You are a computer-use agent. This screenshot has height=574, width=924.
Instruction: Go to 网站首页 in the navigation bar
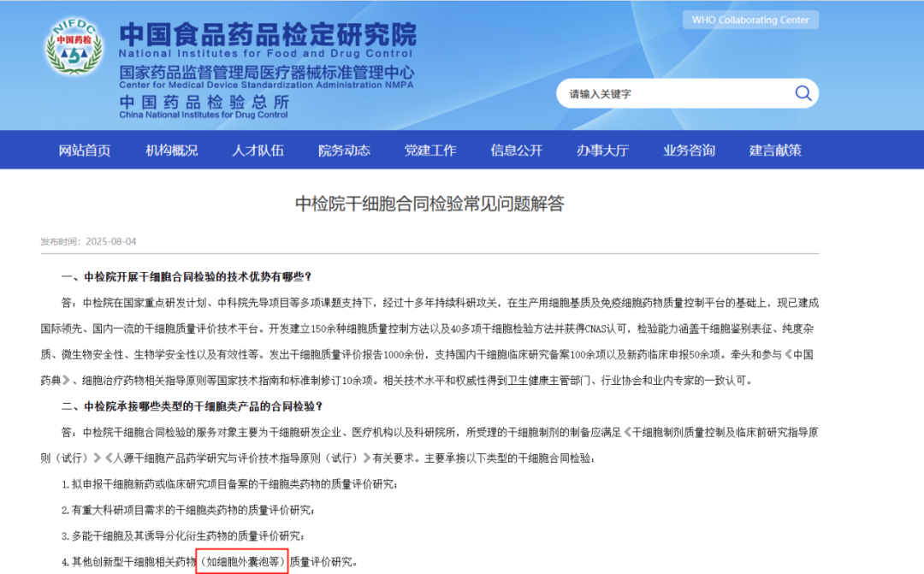tap(84, 151)
